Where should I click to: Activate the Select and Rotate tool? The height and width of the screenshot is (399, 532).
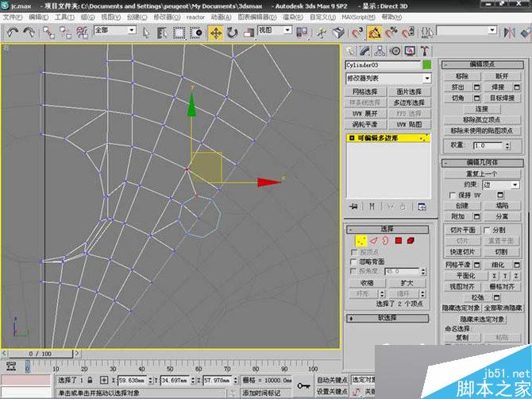point(233,33)
